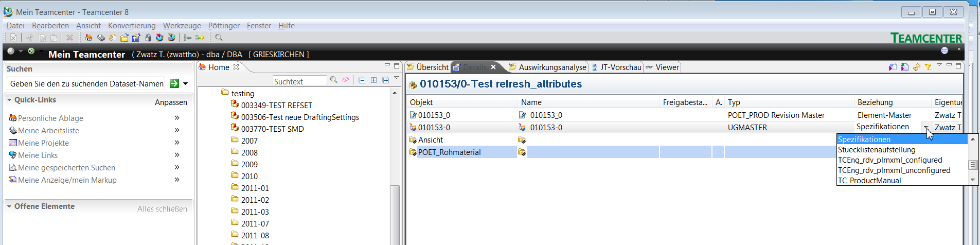The image size is (980, 245).
Task: Click the back navigation circle icon
Action: (11, 51)
